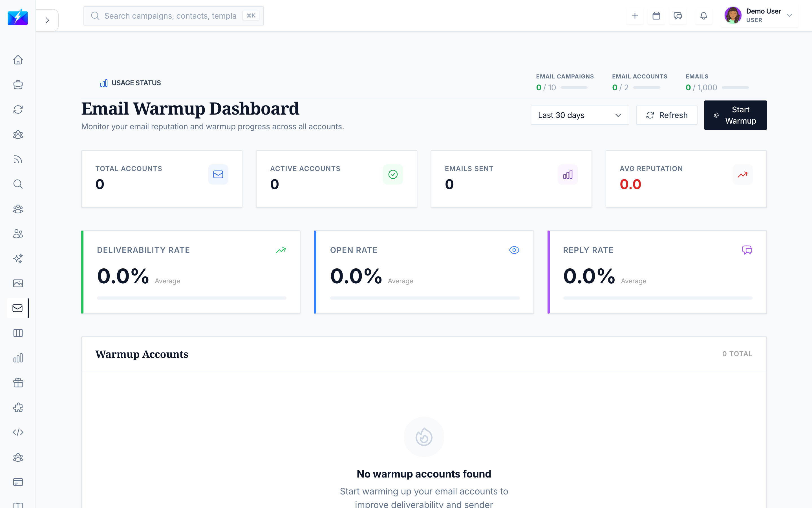Click the Demo User avatar
Viewport: 812px width, 508px height.
[x=733, y=16]
